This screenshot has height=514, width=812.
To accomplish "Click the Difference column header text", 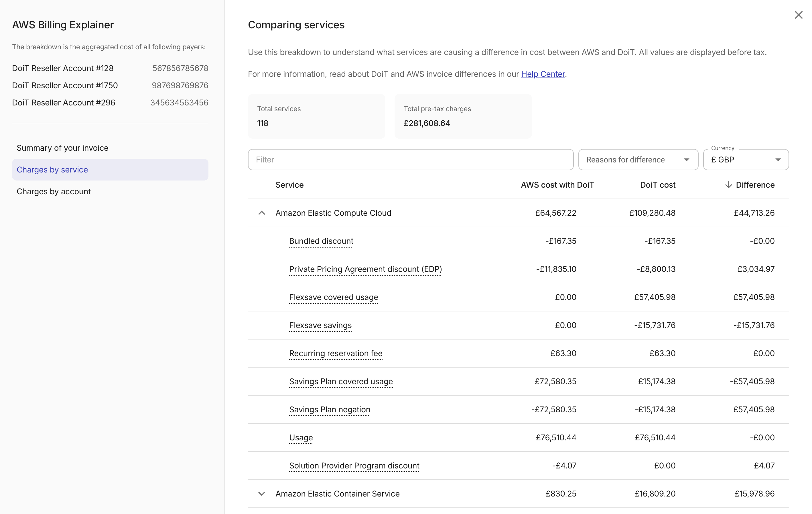I will [x=755, y=185].
